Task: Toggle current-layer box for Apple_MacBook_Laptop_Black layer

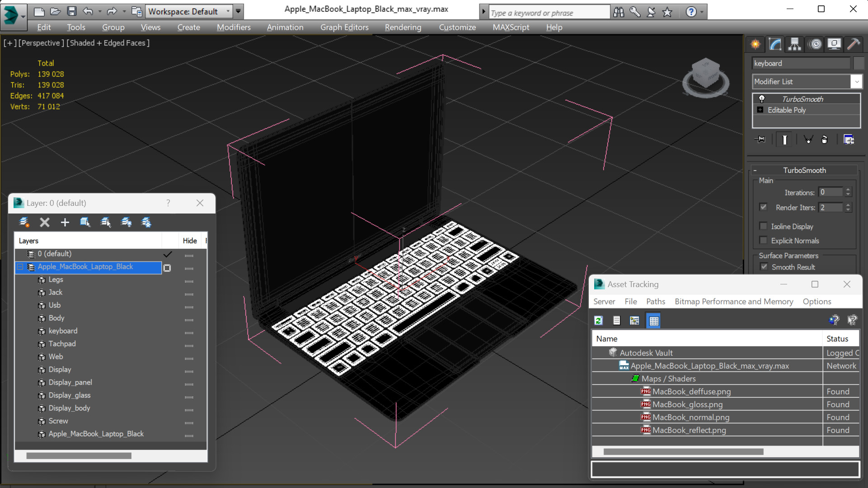Action: [x=167, y=268]
